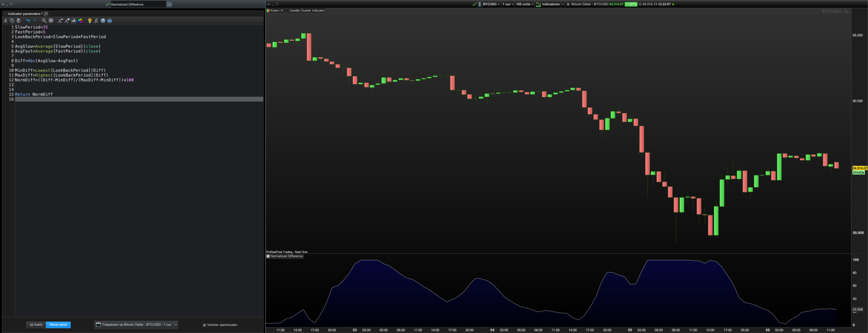Click line 12 NormDiff formula
Screen dimensions: 868x333
click(74, 80)
